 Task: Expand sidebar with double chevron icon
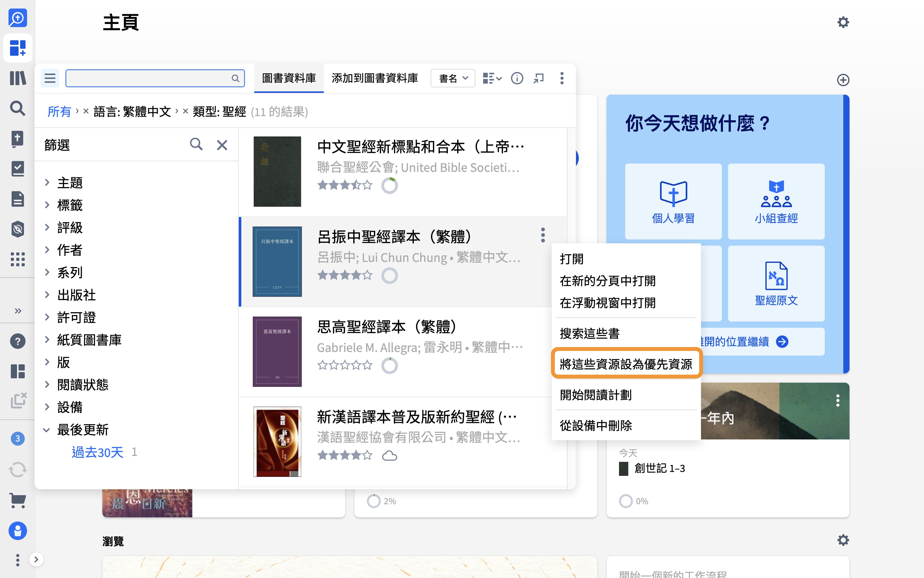[18, 311]
